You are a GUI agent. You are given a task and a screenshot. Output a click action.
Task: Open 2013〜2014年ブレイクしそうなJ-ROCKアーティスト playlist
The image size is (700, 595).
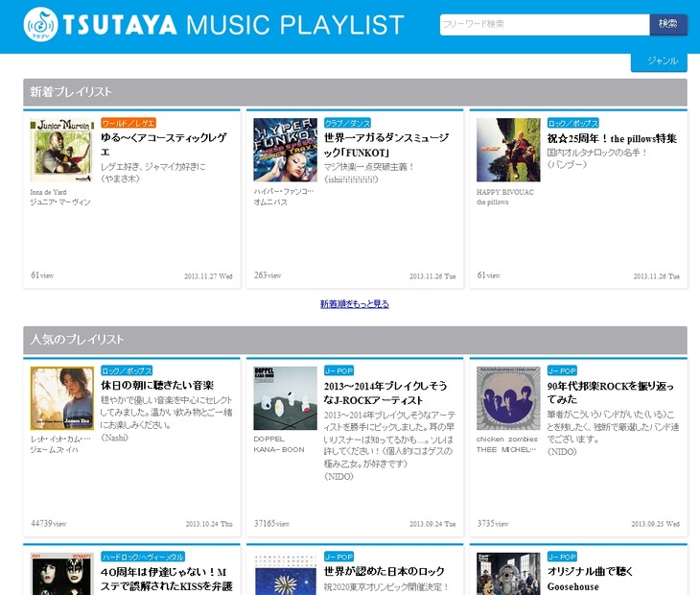(385, 393)
